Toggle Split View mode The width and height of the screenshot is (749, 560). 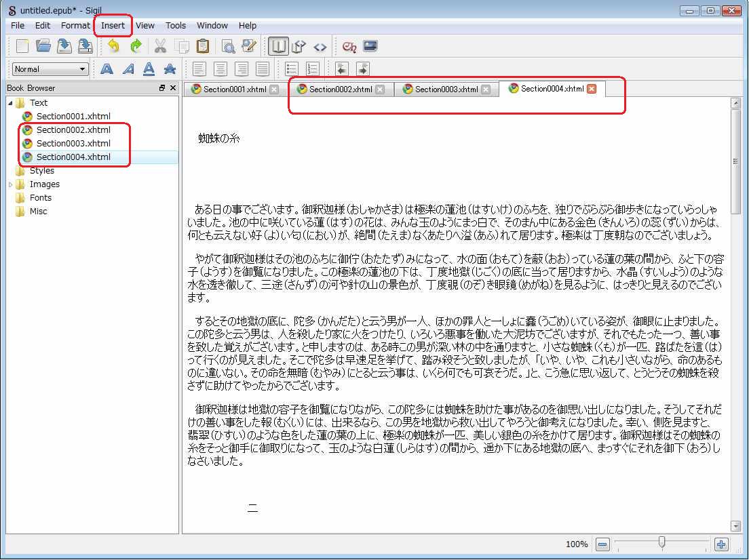[x=299, y=46]
